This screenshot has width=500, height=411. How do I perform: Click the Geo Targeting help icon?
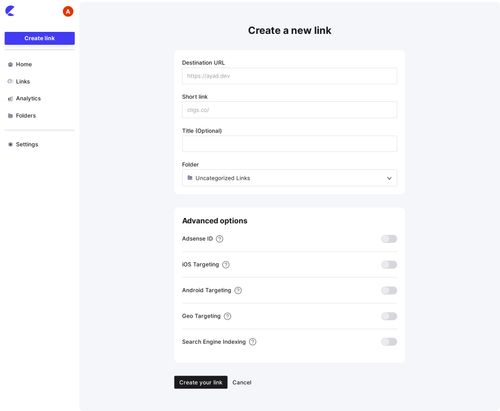(x=227, y=316)
